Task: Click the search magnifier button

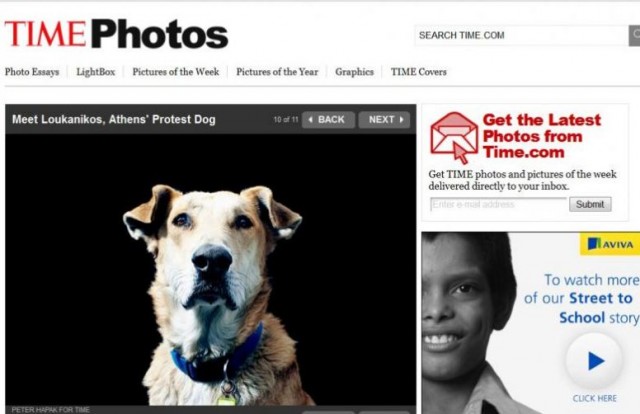Action: [634, 36]
